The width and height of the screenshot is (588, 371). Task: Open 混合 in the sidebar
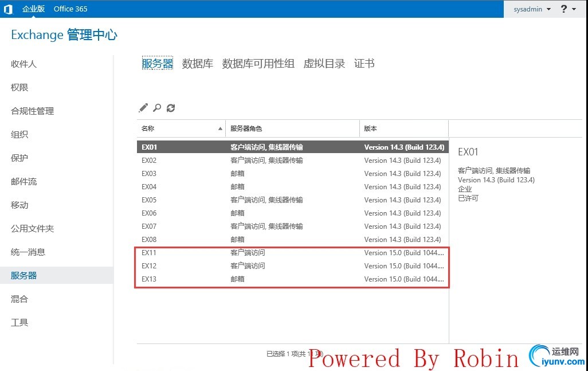19,299
